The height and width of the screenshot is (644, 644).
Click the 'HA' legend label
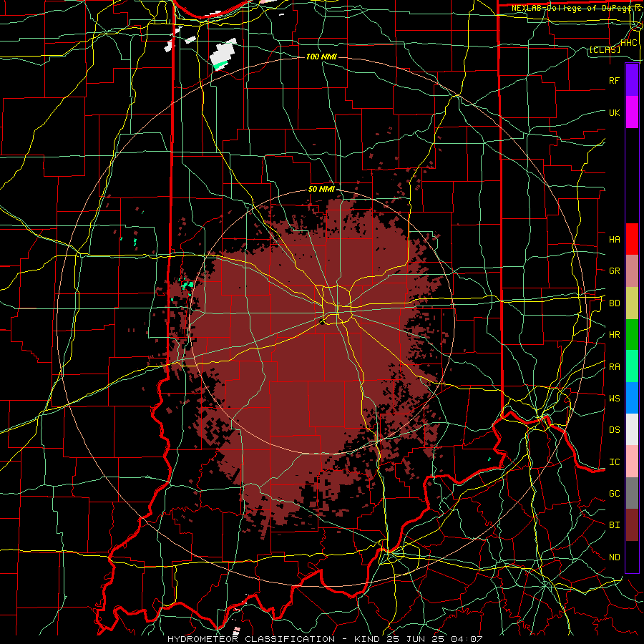coord(614,240)
